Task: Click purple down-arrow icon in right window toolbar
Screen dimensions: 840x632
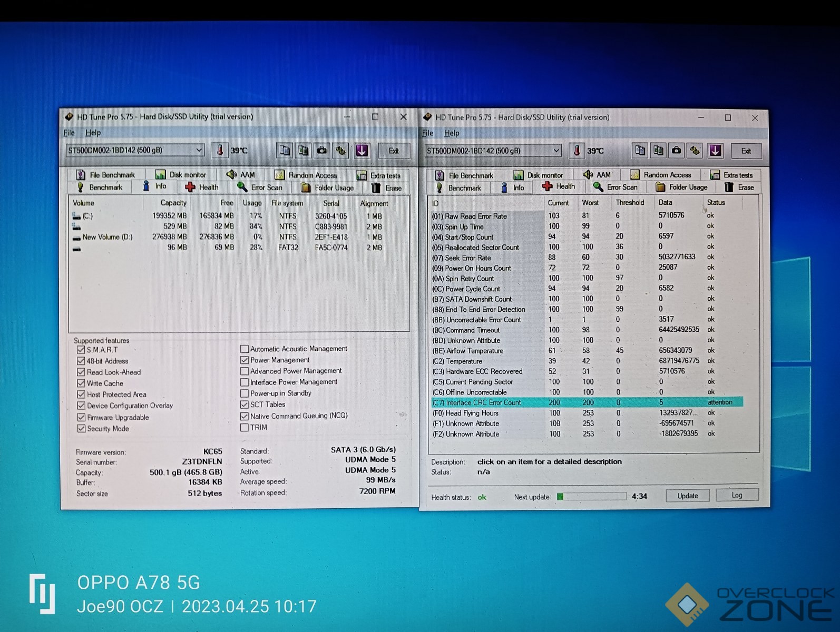Action: click(x=715, y=151)
